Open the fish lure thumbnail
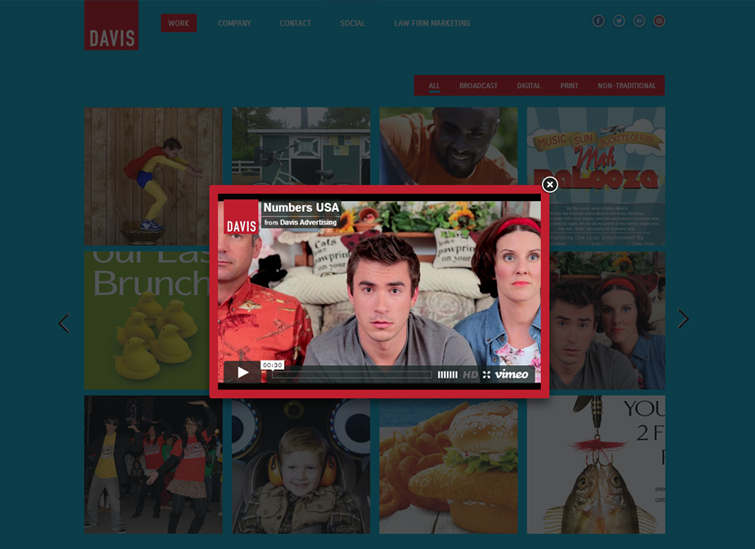755x549 pixels. pos(596,464)
